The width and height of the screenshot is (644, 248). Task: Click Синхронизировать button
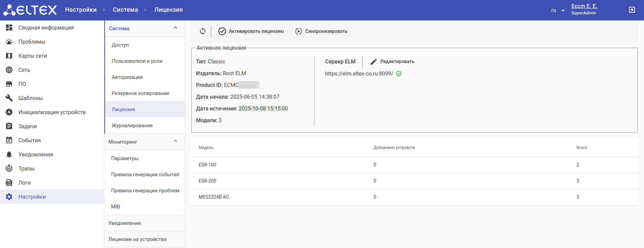[321, 31]
